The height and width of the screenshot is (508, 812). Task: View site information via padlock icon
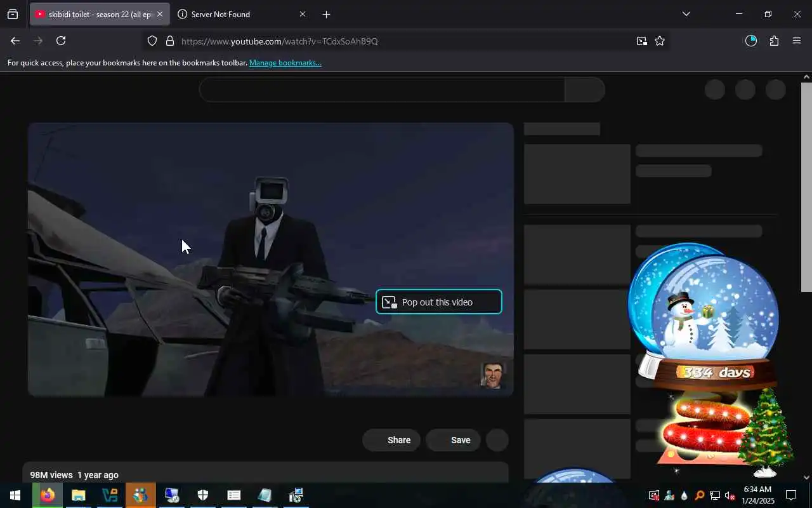tap(170, 41)
